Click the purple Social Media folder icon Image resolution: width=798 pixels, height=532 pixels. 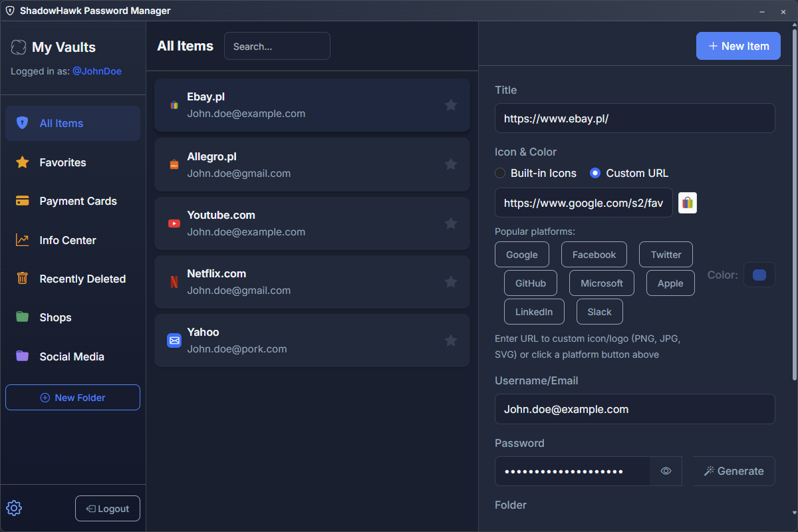tap(23, 356)
